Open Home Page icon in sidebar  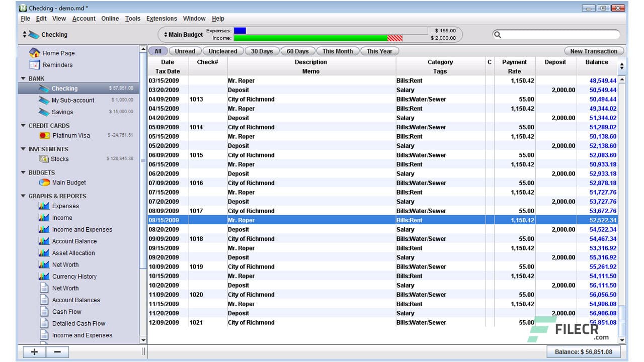point(34,53)
